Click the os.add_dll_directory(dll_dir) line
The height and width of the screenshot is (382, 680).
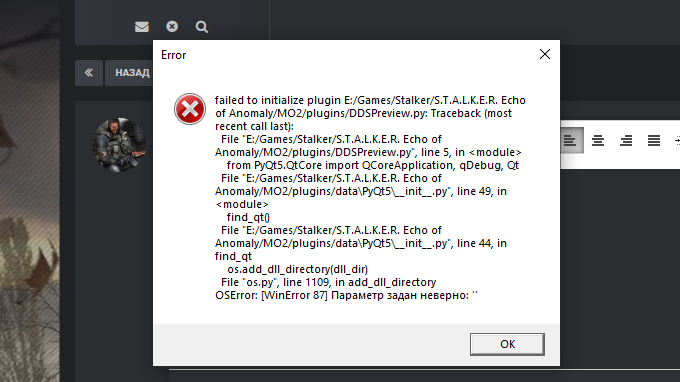coord(298,269)
